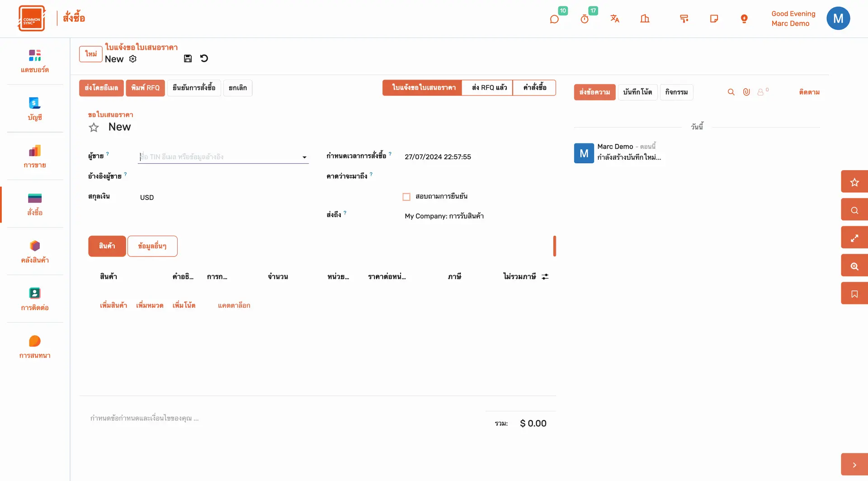Switch to the ข้อมูลอื่นๆ tab

click(x=152, y=246)
